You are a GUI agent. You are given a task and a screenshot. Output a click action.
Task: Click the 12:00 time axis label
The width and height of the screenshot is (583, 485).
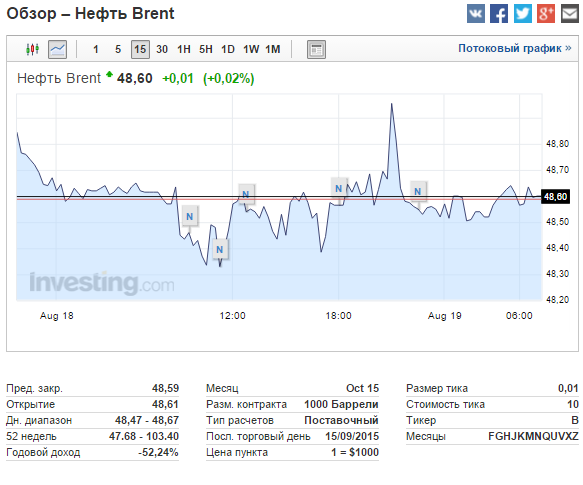(x=232, y=316)
